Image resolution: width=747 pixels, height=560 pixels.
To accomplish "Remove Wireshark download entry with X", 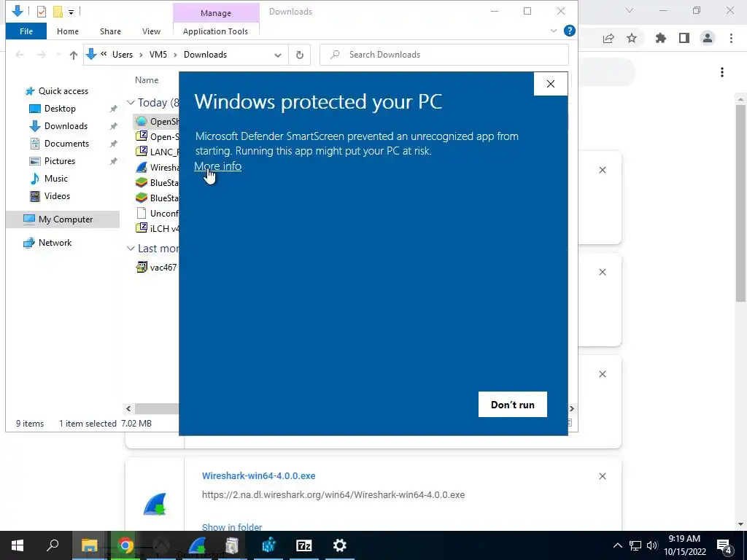I will [603, 476].
